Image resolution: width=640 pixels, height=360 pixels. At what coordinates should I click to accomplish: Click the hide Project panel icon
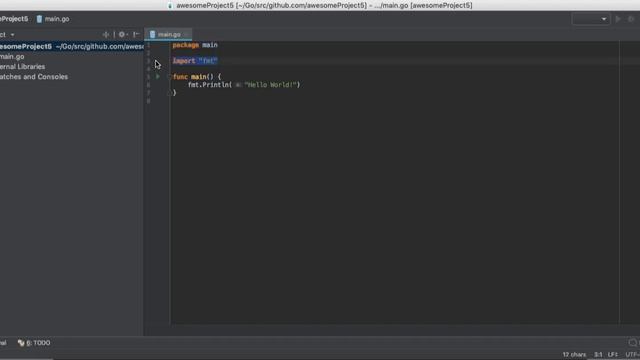136,35
